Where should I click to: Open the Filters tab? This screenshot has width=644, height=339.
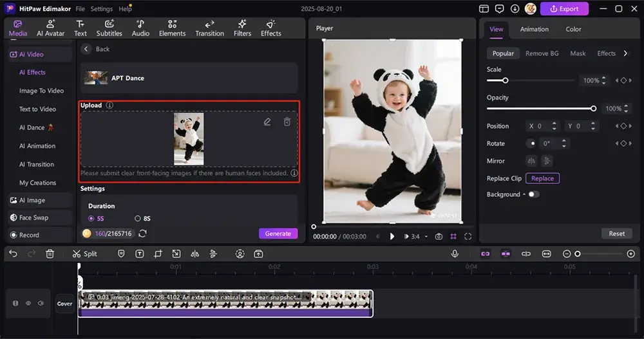coord(242,28)
